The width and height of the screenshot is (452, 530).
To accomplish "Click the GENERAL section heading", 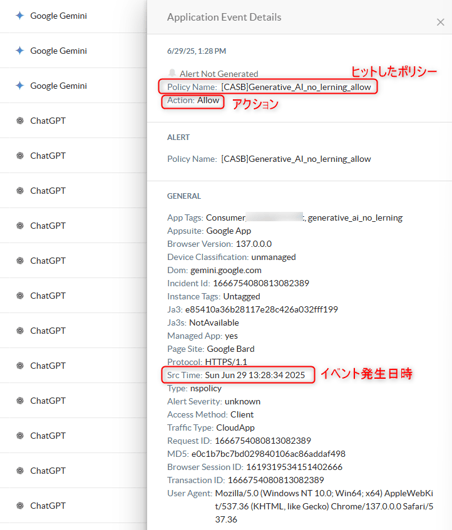I will (x=184, y=196).
